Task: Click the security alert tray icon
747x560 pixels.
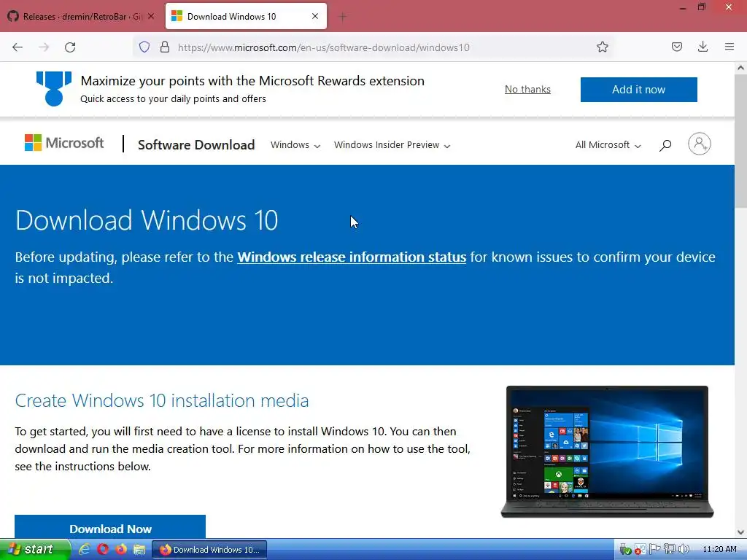Action: pyautogui.click(x=640, y=550)
